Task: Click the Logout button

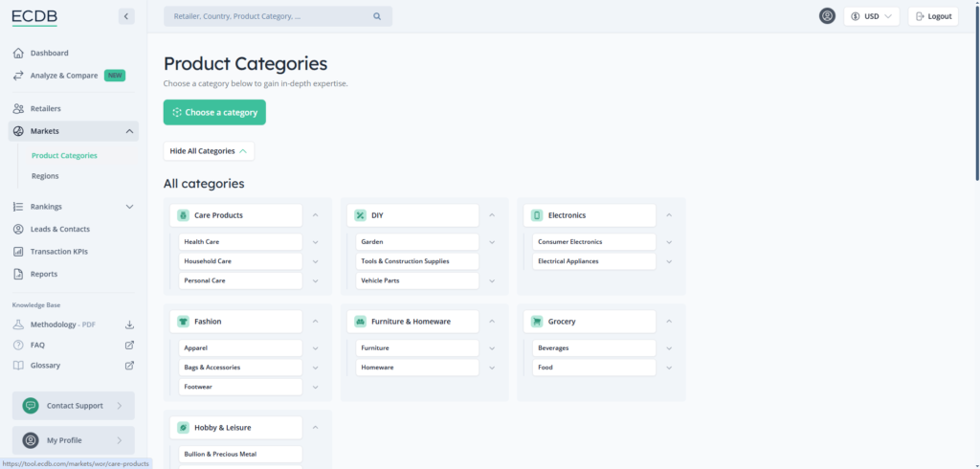Action: click(932, 16)
